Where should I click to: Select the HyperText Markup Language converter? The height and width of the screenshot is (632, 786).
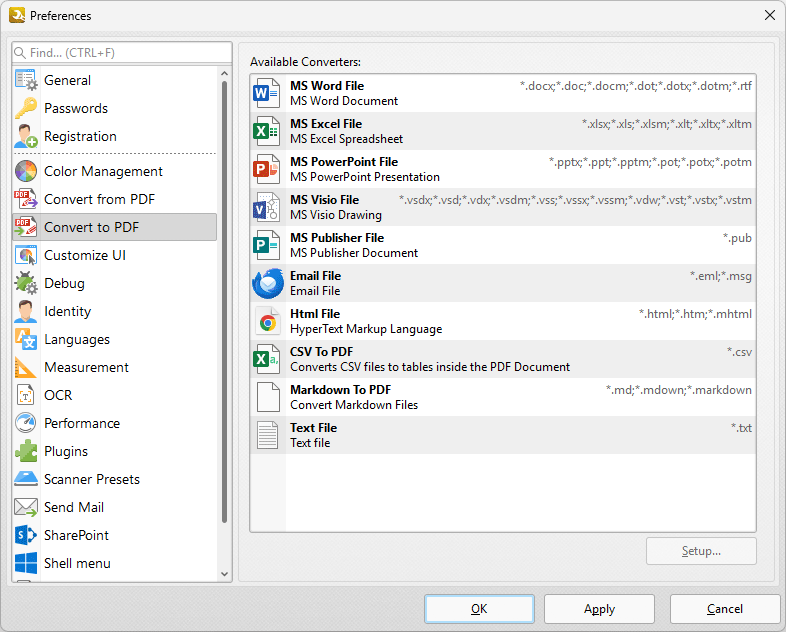tap(503, 321)
